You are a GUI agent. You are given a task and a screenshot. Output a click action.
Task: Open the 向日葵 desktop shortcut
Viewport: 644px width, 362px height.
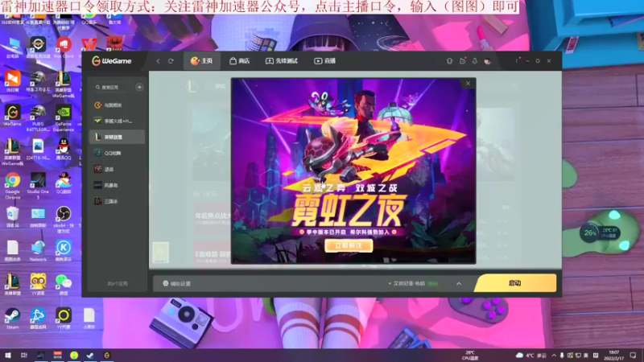click(x=13, y=81)
